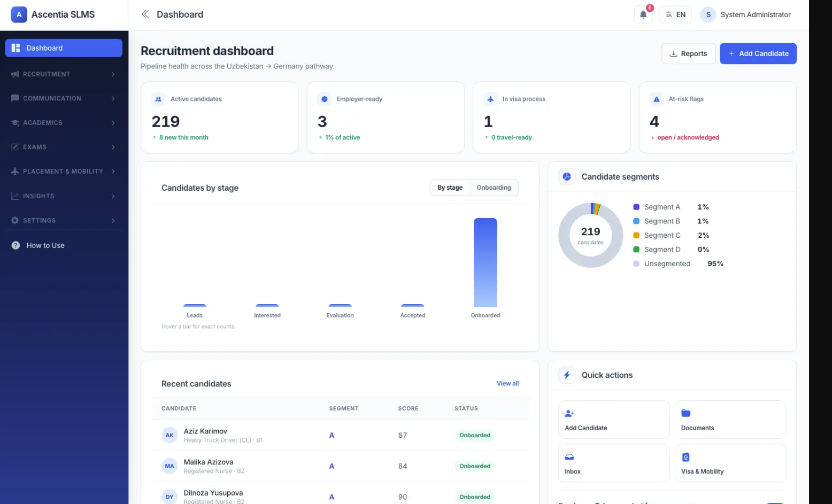Image resolution: width=832 pixels, height=504 pixels.
Task: Click Add Candidate quick action tile
Action: click(x=614, y=420)
